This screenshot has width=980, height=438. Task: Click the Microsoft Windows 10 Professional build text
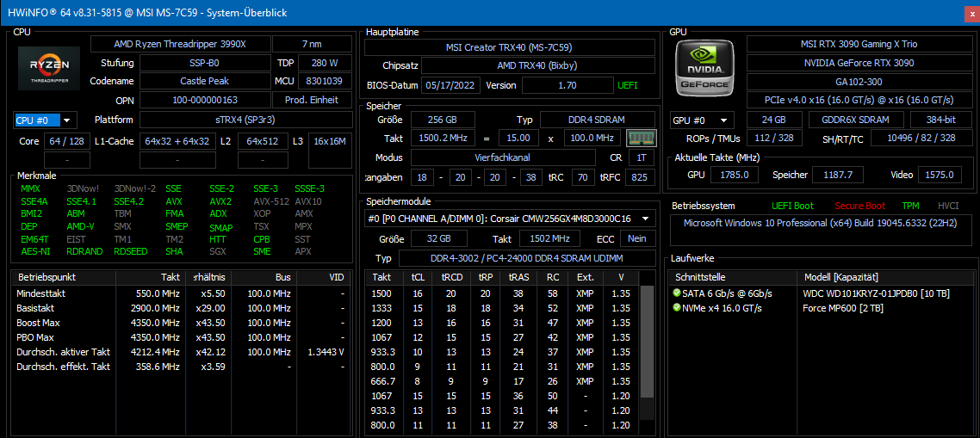(820, 223)
